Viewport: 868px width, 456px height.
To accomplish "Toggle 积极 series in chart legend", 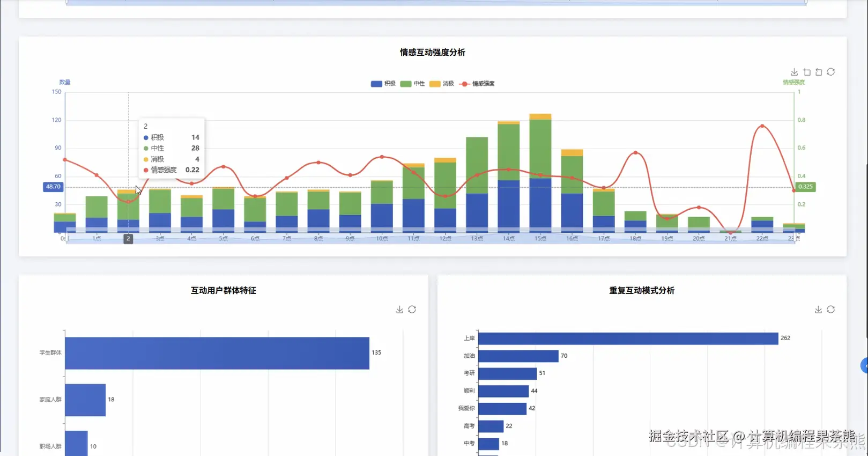I will point(383,84).
